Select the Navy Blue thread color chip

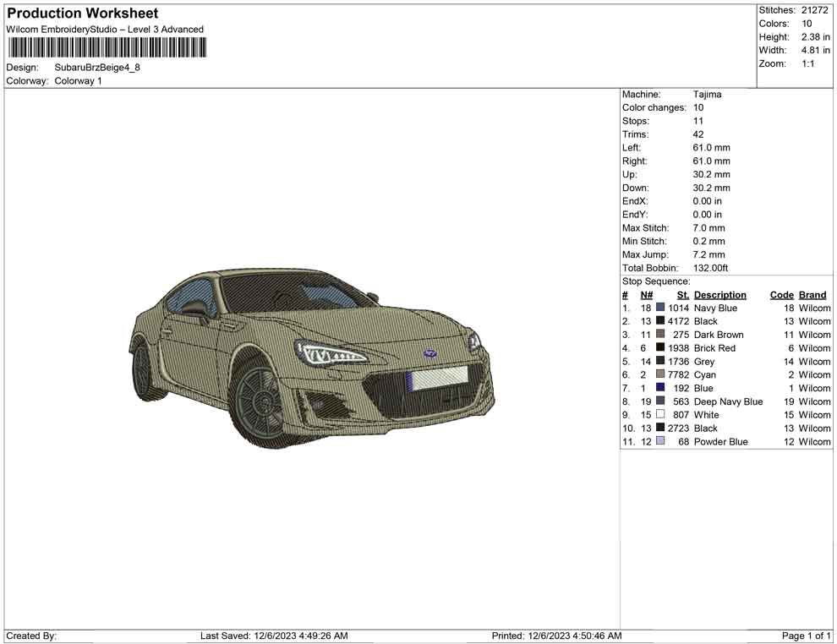pyautogui.click(x=660, y=308)
